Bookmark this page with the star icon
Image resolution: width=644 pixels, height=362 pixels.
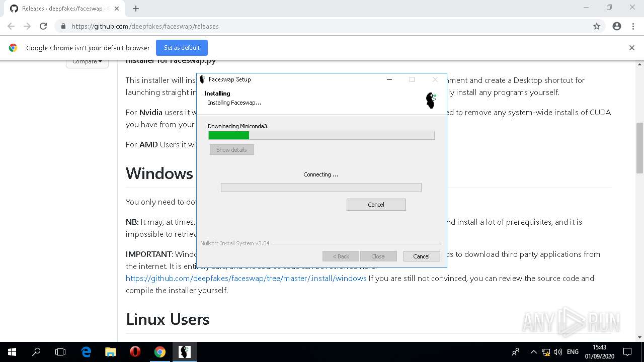click(x=597, y=26)
